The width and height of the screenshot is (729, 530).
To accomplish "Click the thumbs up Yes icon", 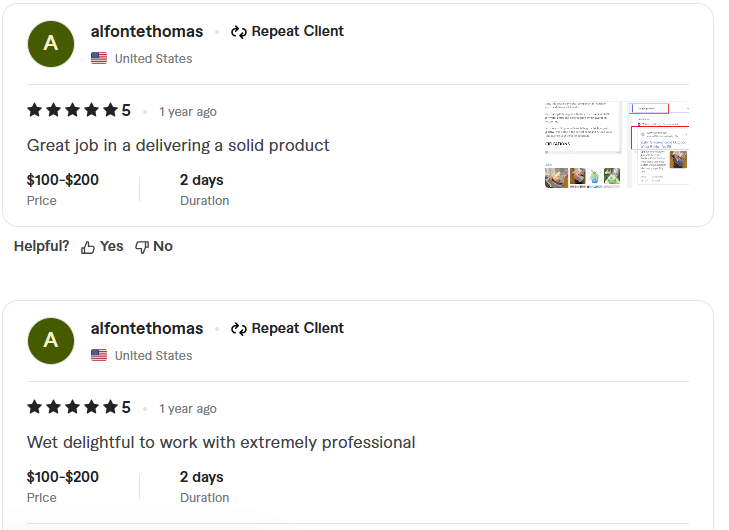I will click(88, 247).
